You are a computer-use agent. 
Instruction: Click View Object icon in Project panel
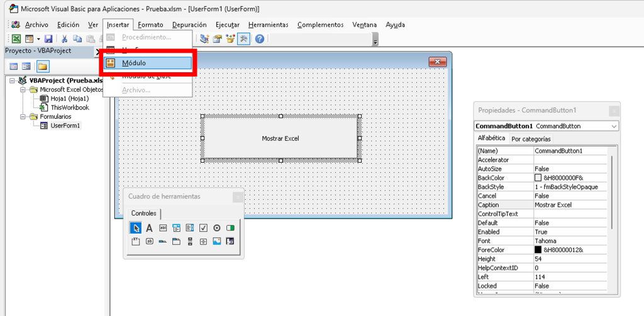coord(26,66)
